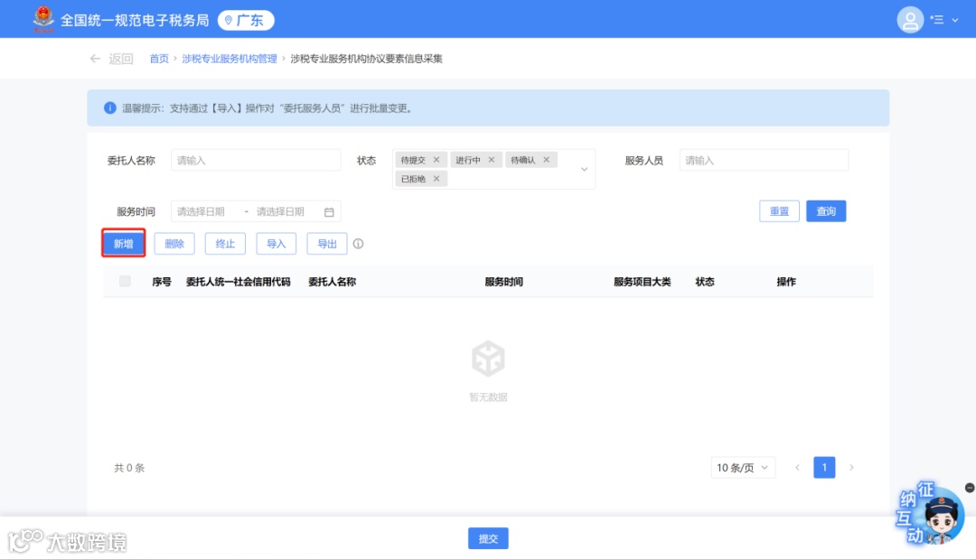The image size is (976, 560).
Task: Click the 提交 submit button at bottom
Action: click(x=488, y=537)
